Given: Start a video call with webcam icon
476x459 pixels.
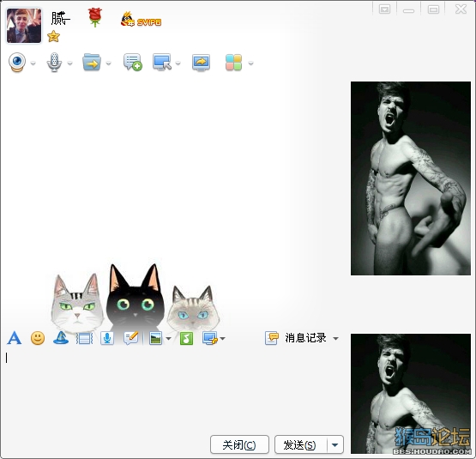Looking at the screenshot, I should [17, 63].
